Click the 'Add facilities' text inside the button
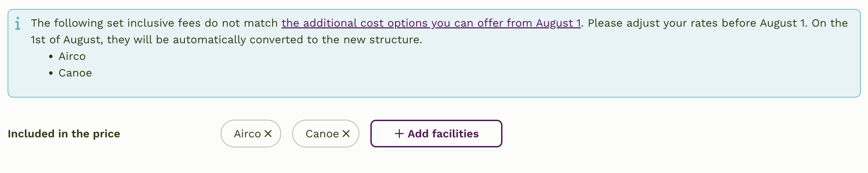The image size is (868, 173). pos(443,134)
